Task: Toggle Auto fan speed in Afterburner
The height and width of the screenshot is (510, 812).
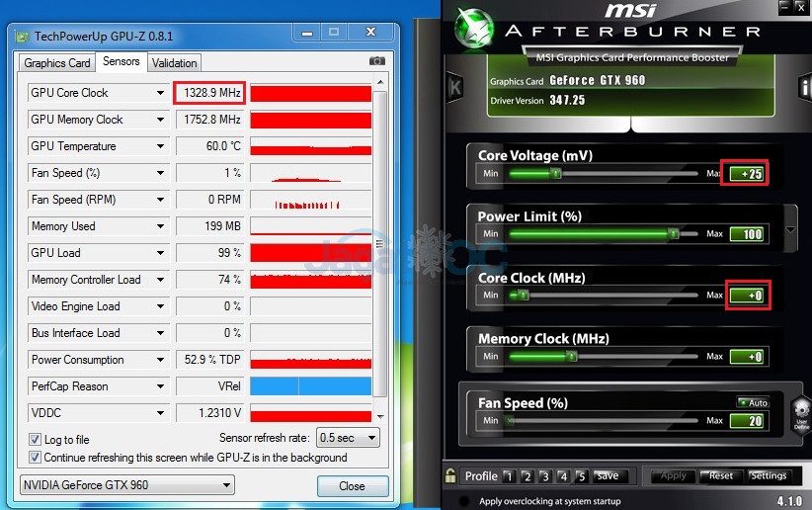Action: (753, 402)
